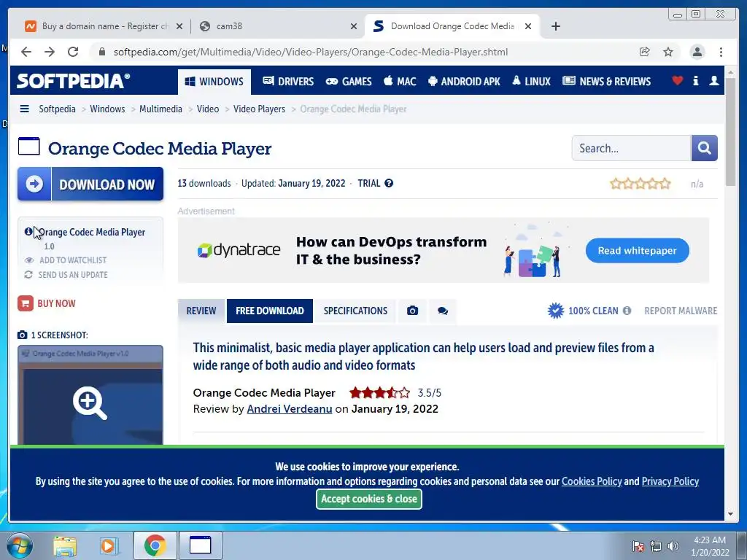
Task: Switch to the Specifications tab
Action: (x=355, y=311)
